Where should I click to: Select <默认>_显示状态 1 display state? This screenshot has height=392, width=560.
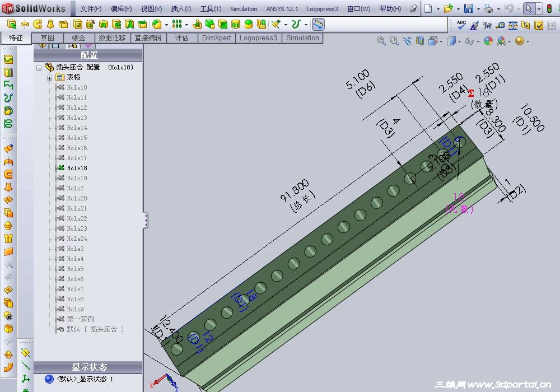coord(85,379)
